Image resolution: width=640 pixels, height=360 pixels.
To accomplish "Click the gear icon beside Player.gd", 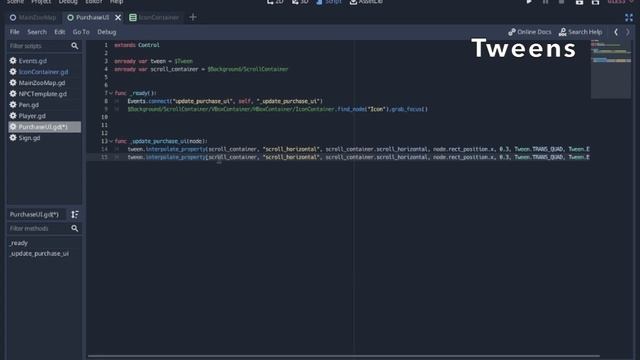I will [x=13, y=116].
